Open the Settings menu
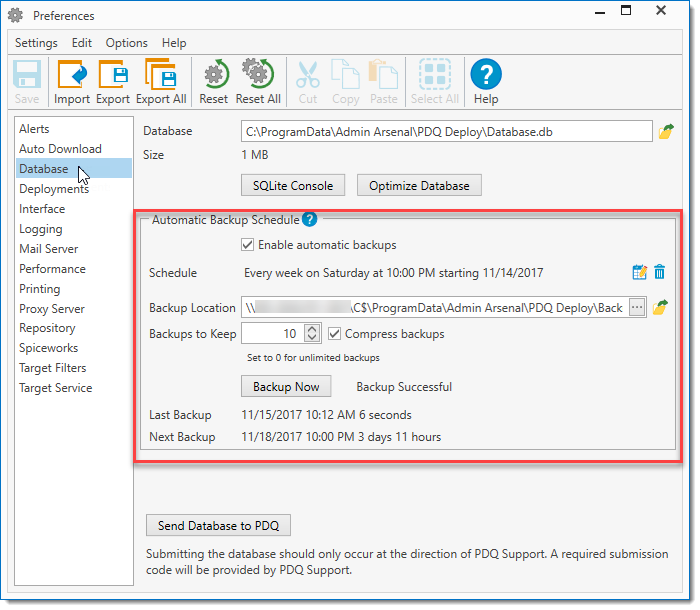Image resolution: width=700 pixels, height=610 pixels. pos(36,43)
